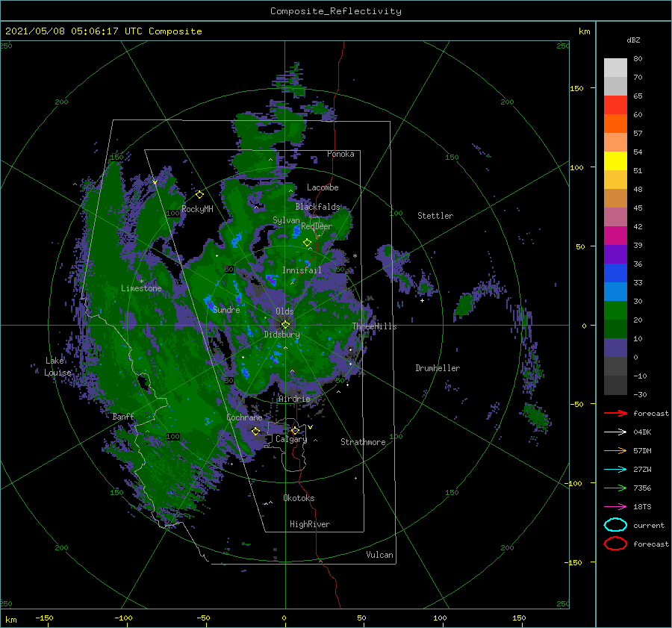This screenshot has height=628, width=672.
Task: Click the Blackfalds label on map
Action: tap(317, 207)
